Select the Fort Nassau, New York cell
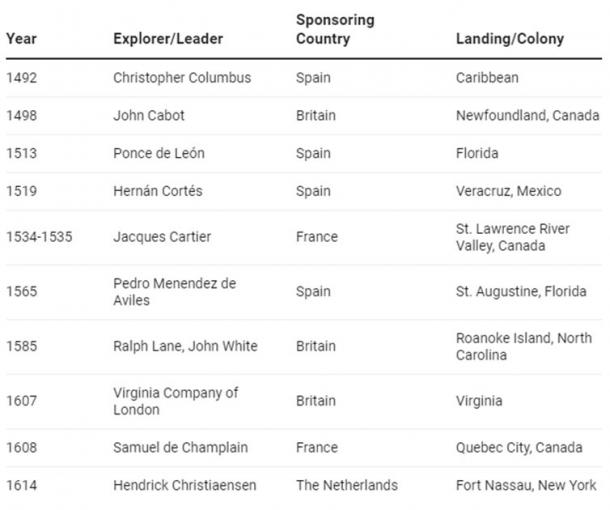 click(526, 485)
